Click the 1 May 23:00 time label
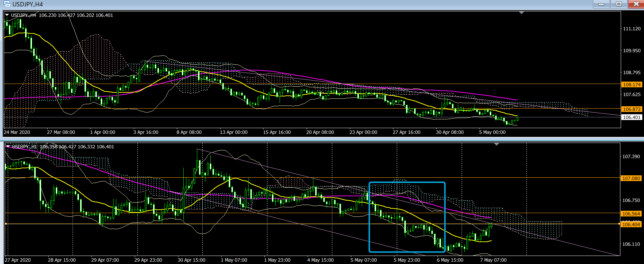Image resolution: width=644 pixels, height=264 pixels. (x=277, y=260)
